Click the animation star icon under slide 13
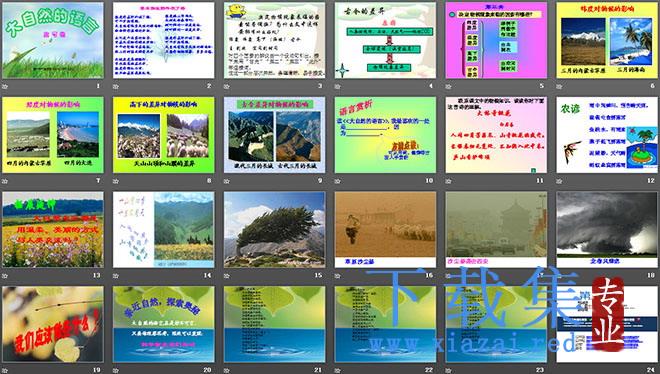The image size is (660, 374). [5, 276]
